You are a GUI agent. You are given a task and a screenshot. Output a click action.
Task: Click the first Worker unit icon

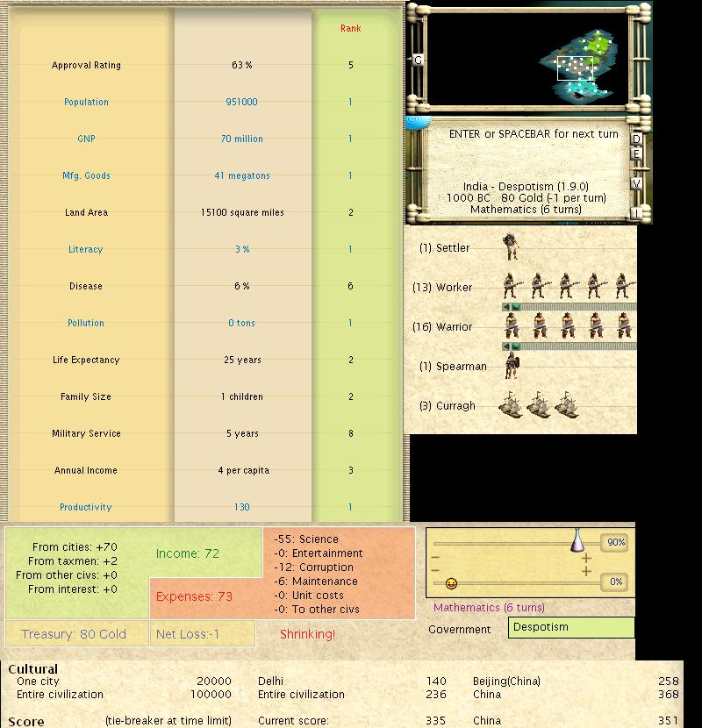(511, 286)
